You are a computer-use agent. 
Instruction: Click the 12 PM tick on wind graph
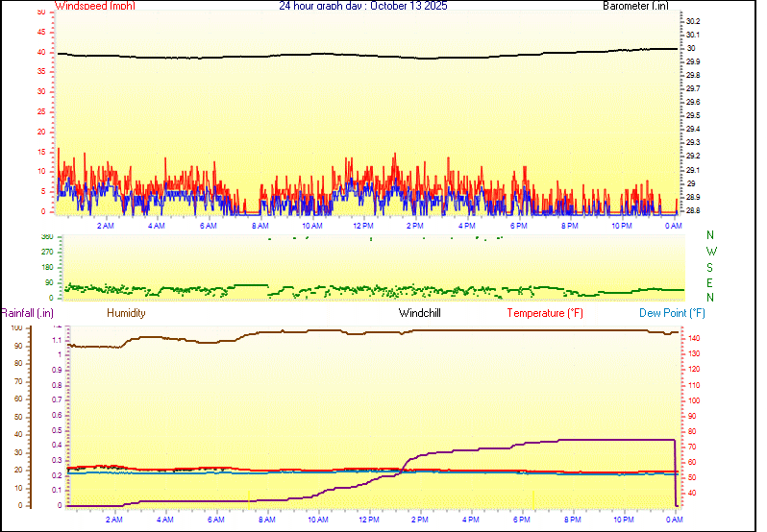coord(363,226)
